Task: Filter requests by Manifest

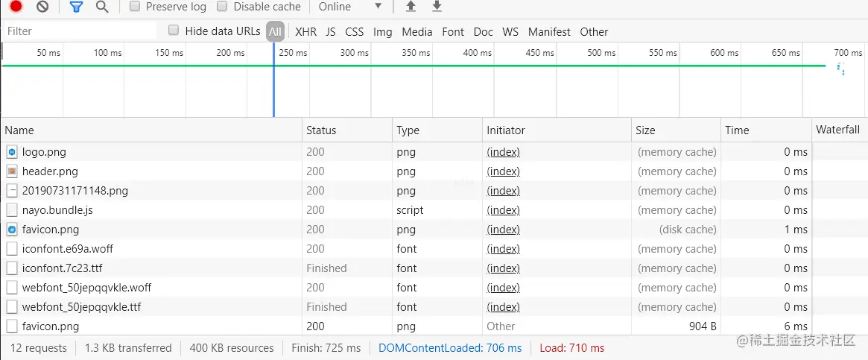Action: [x=549, y=31]
